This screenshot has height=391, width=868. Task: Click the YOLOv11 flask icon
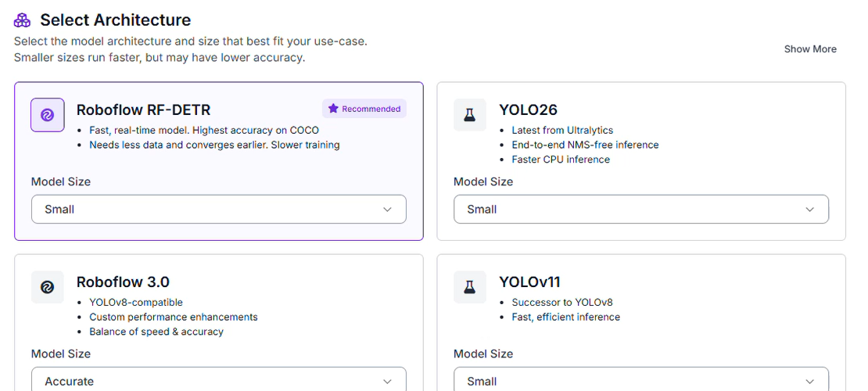tap(469, 288)
